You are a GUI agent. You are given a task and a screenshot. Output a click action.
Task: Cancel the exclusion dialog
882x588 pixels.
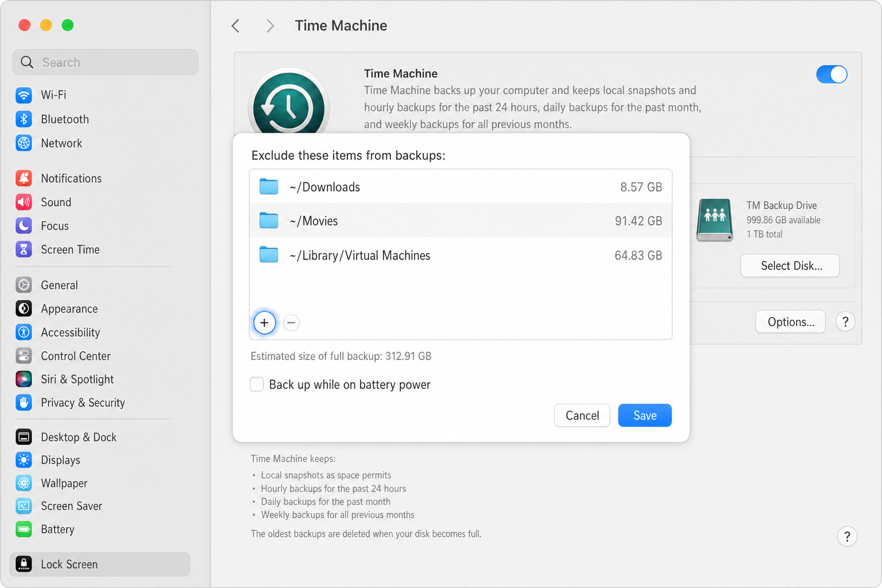tap(582, 415)
